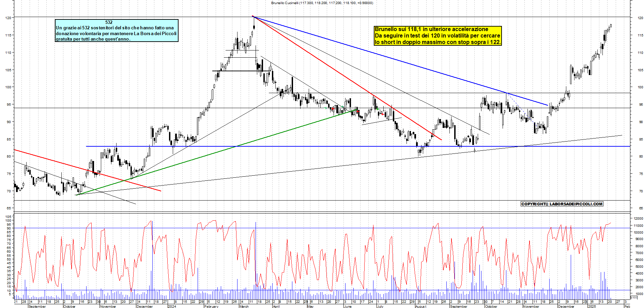Click the 'May' month label

(x=310, y=306)
